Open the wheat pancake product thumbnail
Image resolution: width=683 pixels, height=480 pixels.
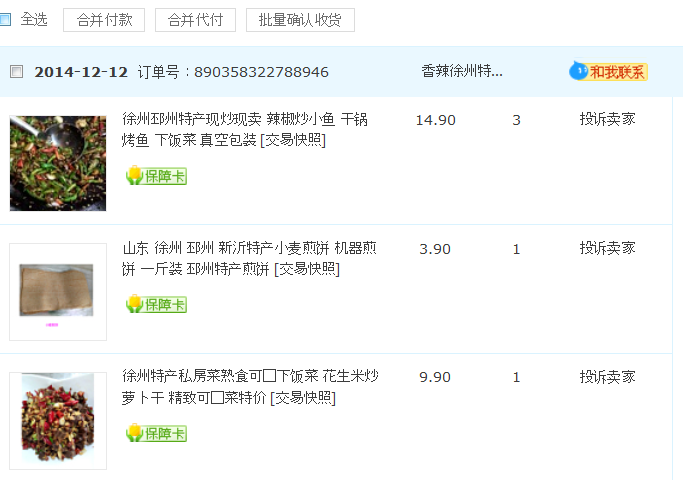click(x=58, y=292)
